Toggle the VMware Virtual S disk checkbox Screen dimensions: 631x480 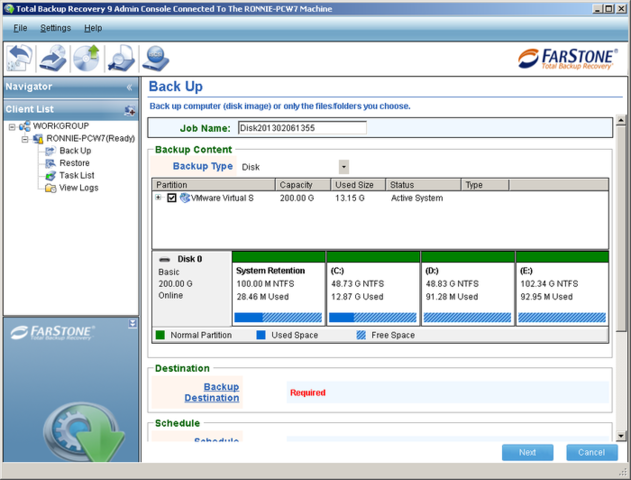172,198
